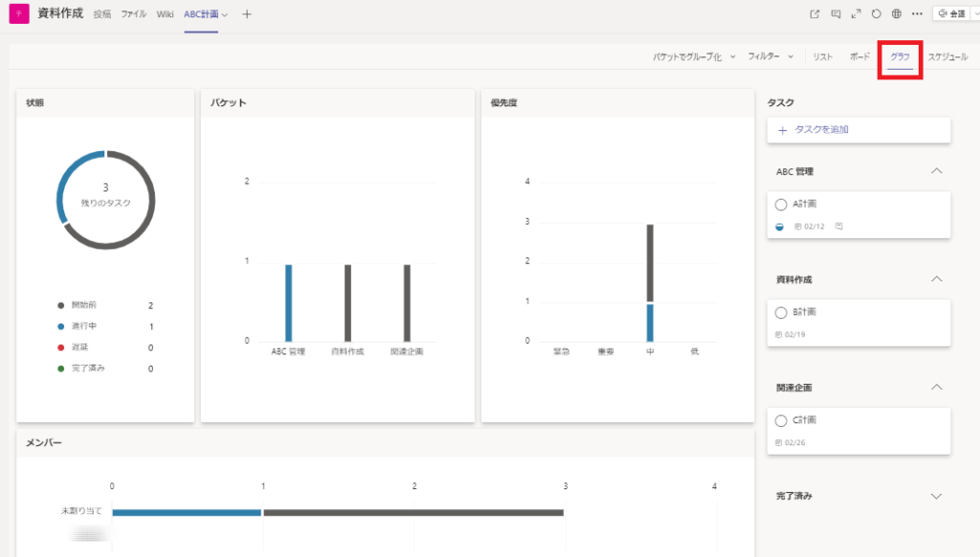Viewport: 980px width, 557px height.
Task: Click the pink team avatar icon
Action: 19,14
